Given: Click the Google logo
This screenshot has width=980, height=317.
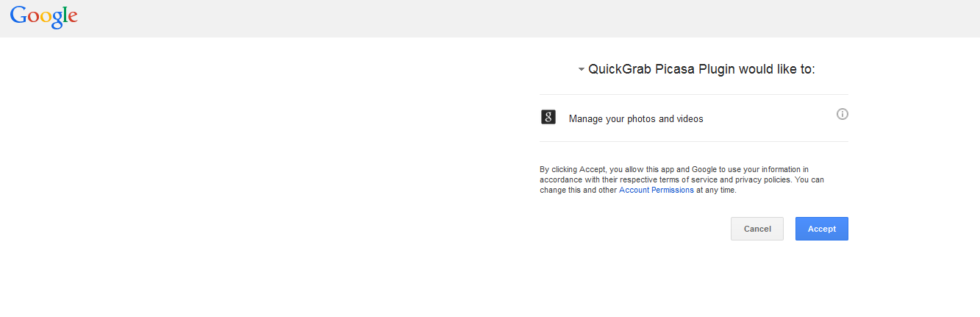Looking at the screenshot, I should coord(44,16).
